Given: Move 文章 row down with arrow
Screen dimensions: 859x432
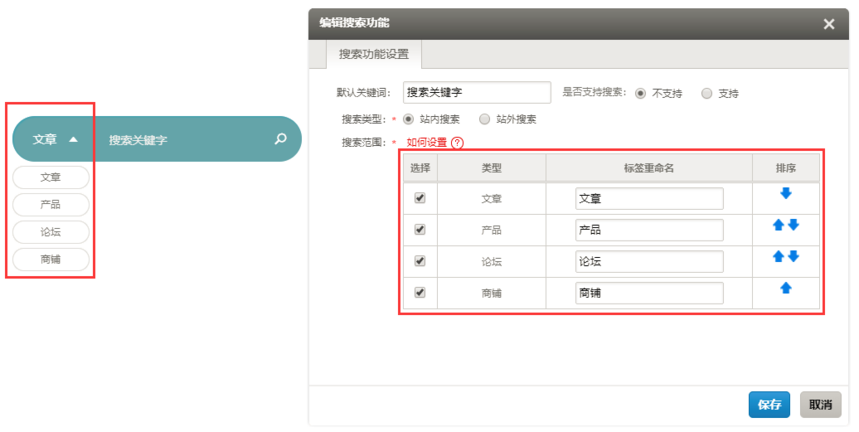Looking at the screenshot, I should coord(786,193).
